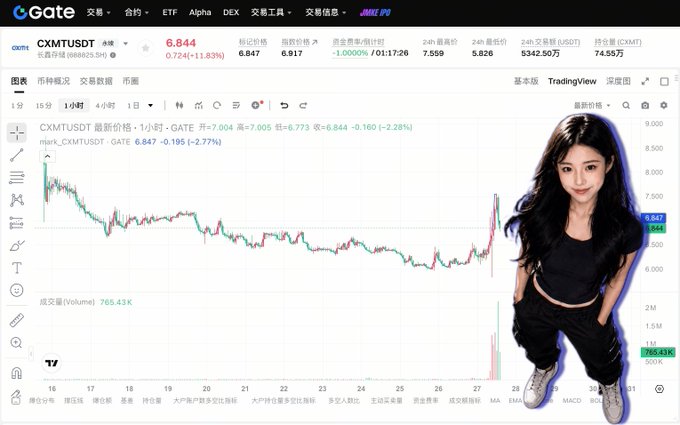The width and height of the screenshot is (680, 425).
Task: Open the emoji sticker tool
Action: coord(17,290)
